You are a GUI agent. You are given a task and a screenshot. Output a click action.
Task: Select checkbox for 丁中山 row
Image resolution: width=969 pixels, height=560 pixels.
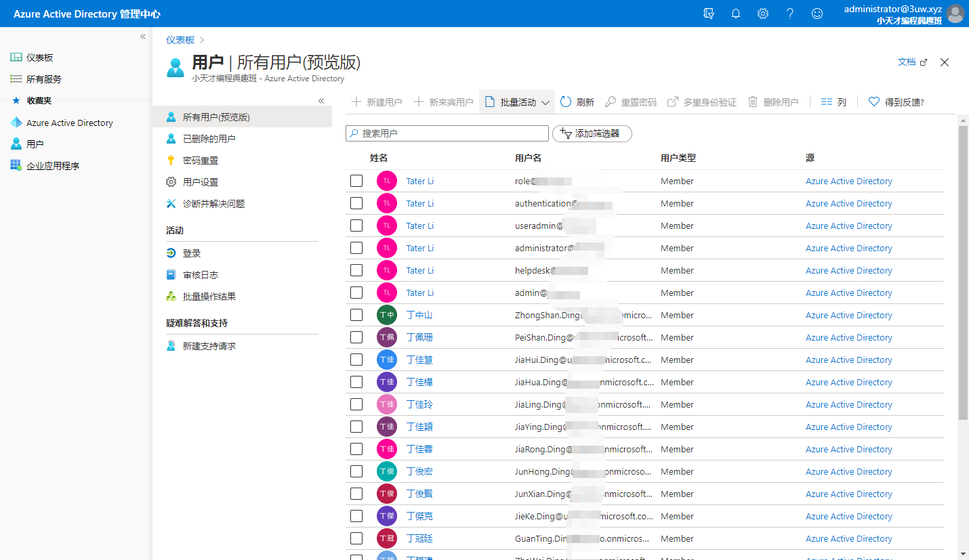tap(356, 315)
